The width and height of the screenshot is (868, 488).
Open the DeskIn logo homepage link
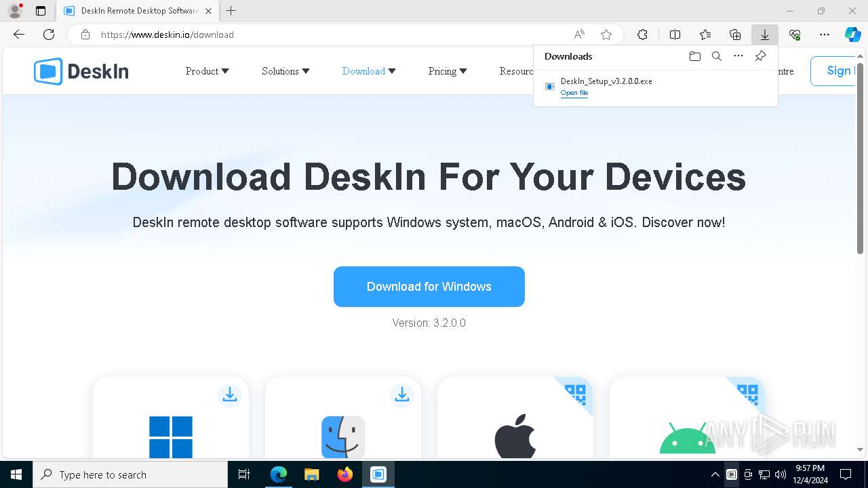(81, 71)
